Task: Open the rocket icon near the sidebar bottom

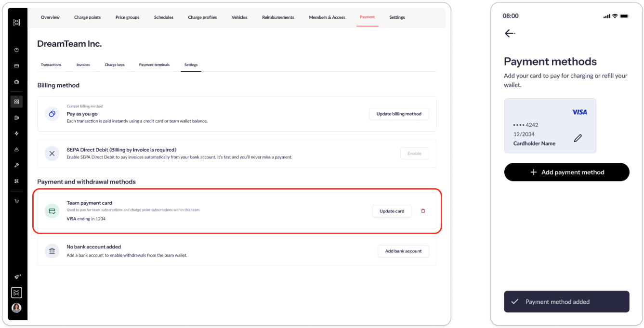Action: coord(16,277)
